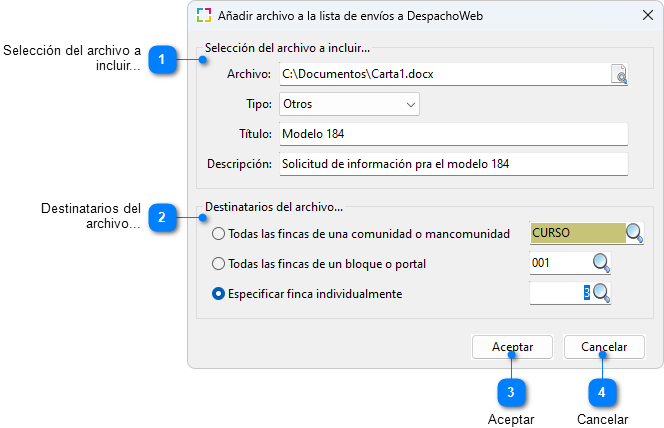
Task: Click the blue callout marker number 4
Action: coord(601,392)
